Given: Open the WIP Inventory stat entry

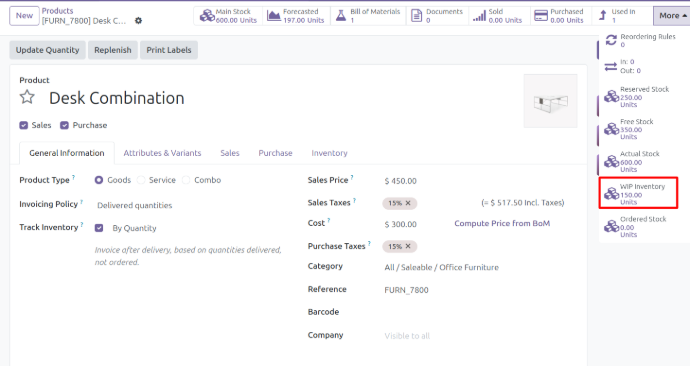Looking at the screenshot, I should (x=639, y=194).
